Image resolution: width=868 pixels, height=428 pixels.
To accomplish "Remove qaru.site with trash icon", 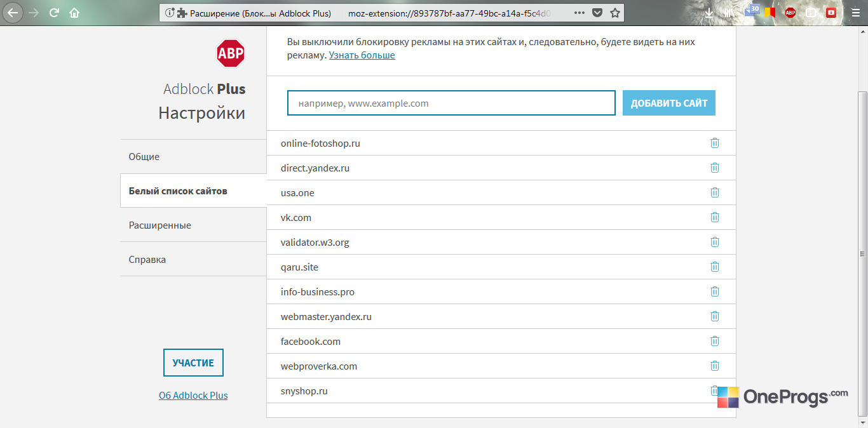I will click(x=715, y=267).
